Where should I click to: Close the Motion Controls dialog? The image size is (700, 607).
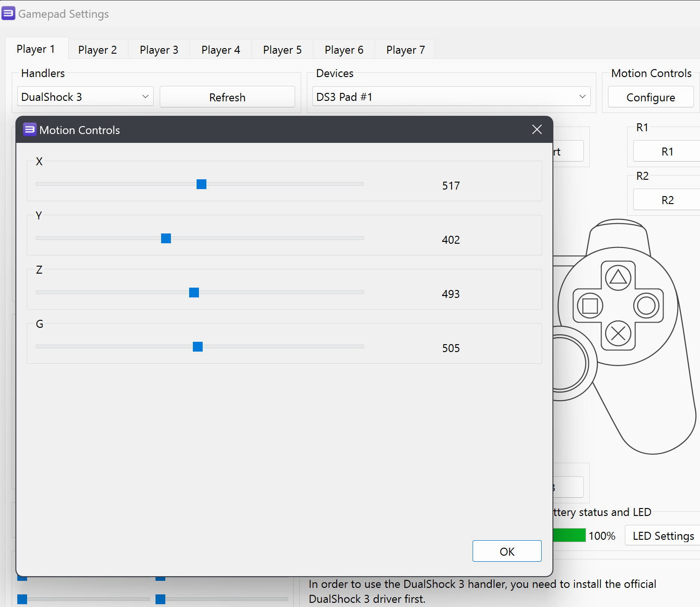point(536,129)
